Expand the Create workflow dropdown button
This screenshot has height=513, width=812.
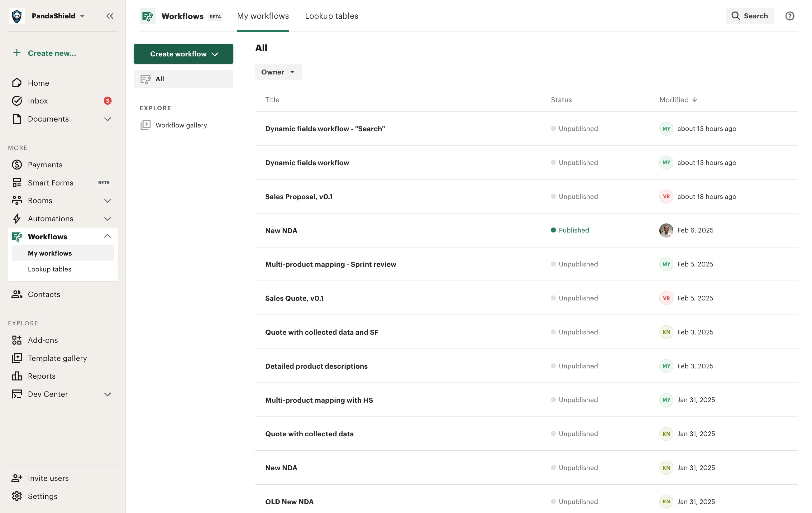183,54
